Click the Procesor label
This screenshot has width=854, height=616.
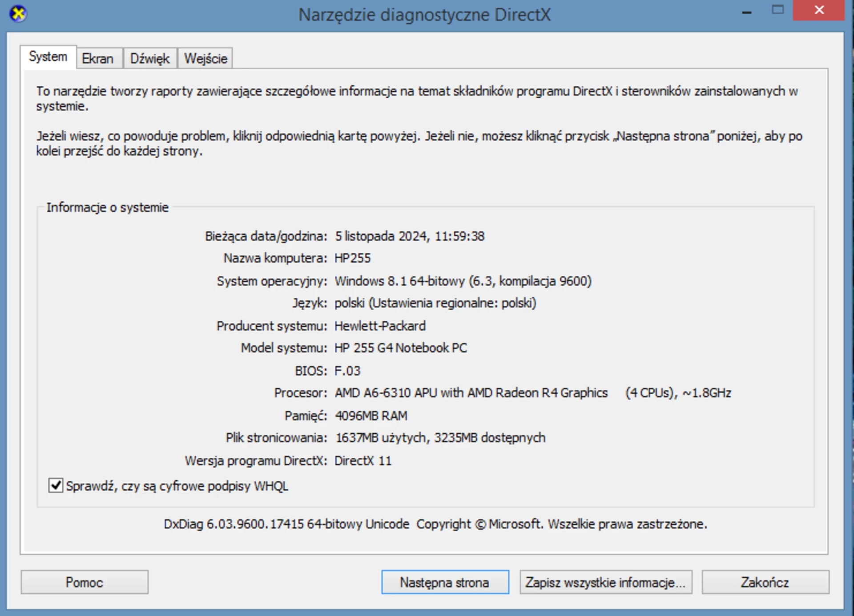[x=301, y=393]
